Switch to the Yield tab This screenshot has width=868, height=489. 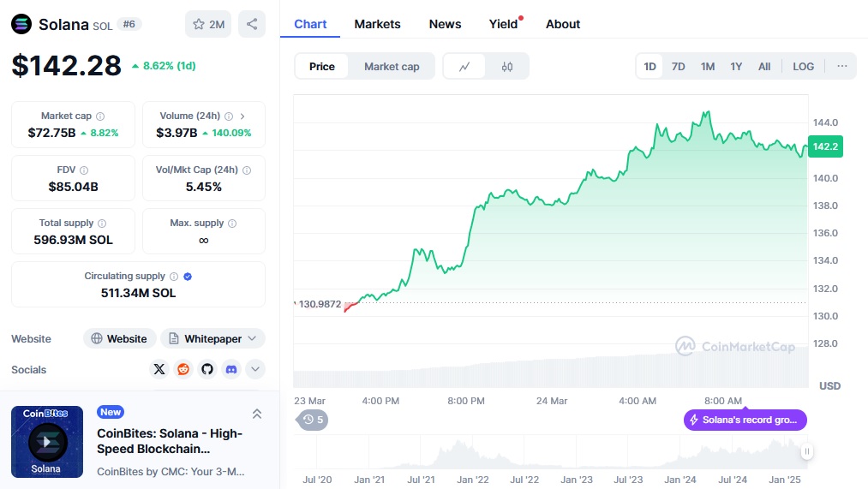[503, 24]
